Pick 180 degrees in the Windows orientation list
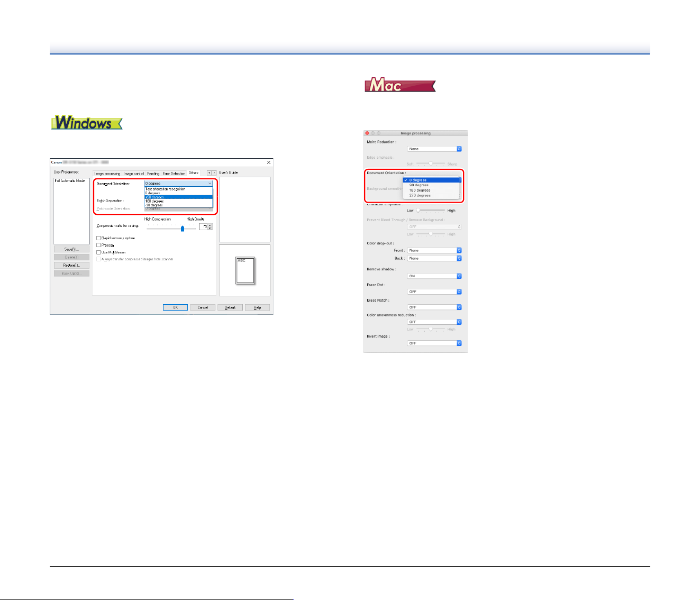This screenshot has width=700, height=600. [179, 201]
